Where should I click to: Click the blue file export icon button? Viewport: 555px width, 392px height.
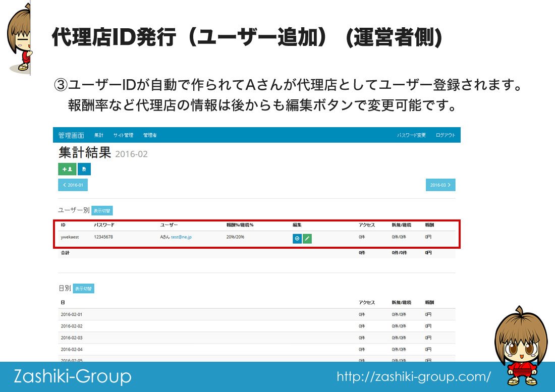point(84,169)
